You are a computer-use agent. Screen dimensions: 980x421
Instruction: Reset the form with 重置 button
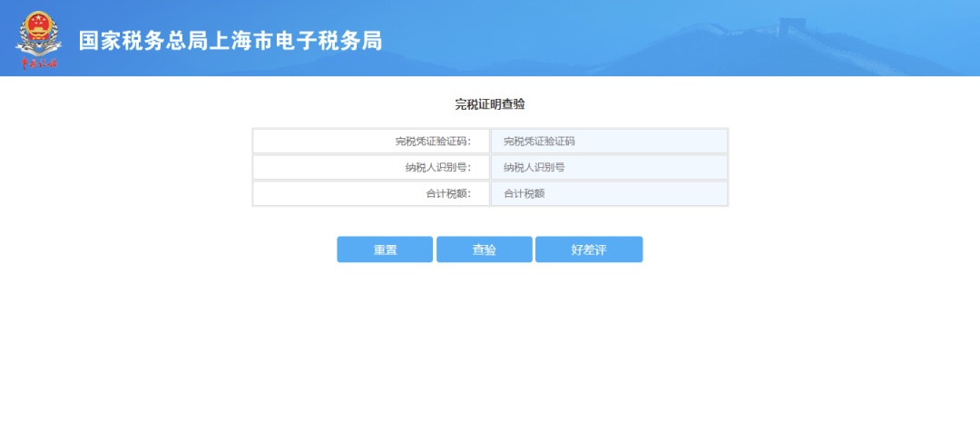click(385, 250)
